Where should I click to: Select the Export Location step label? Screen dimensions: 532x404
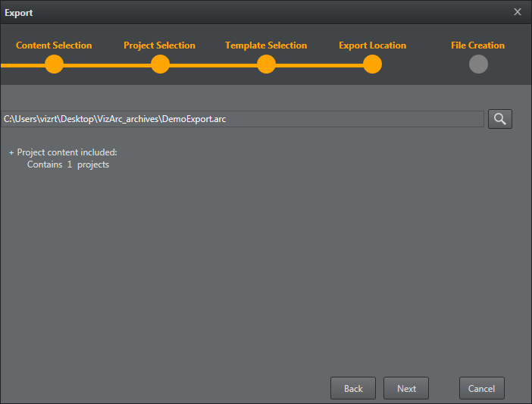coord(372,45)
